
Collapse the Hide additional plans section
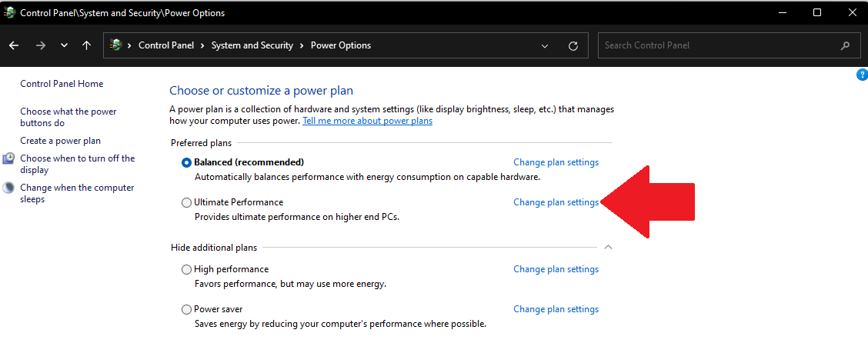(x=608, y=248)
